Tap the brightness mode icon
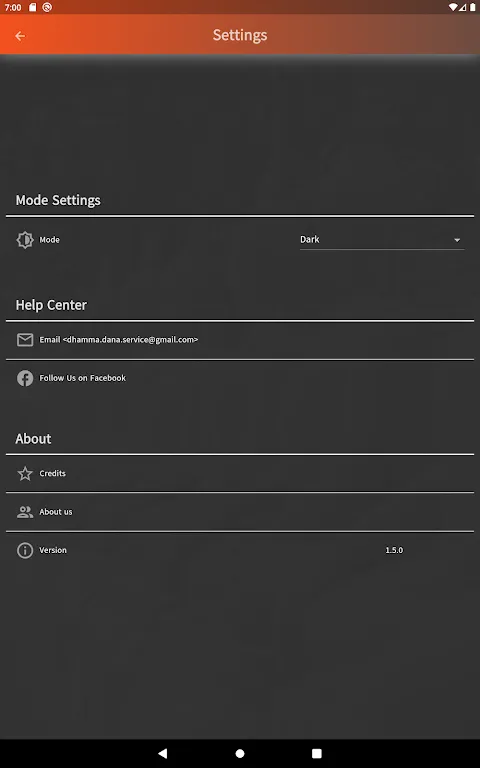This screenshot has width=480, height=768. pos(25,240)
